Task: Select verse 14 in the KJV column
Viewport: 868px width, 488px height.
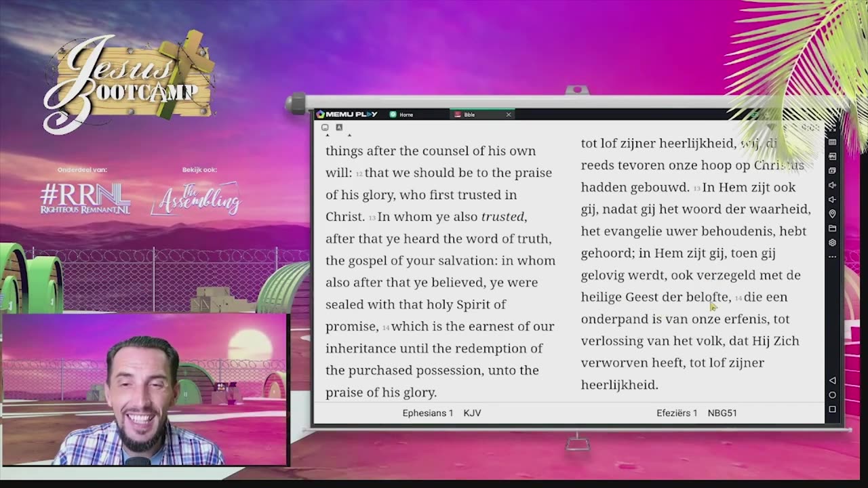Action: 386,327
